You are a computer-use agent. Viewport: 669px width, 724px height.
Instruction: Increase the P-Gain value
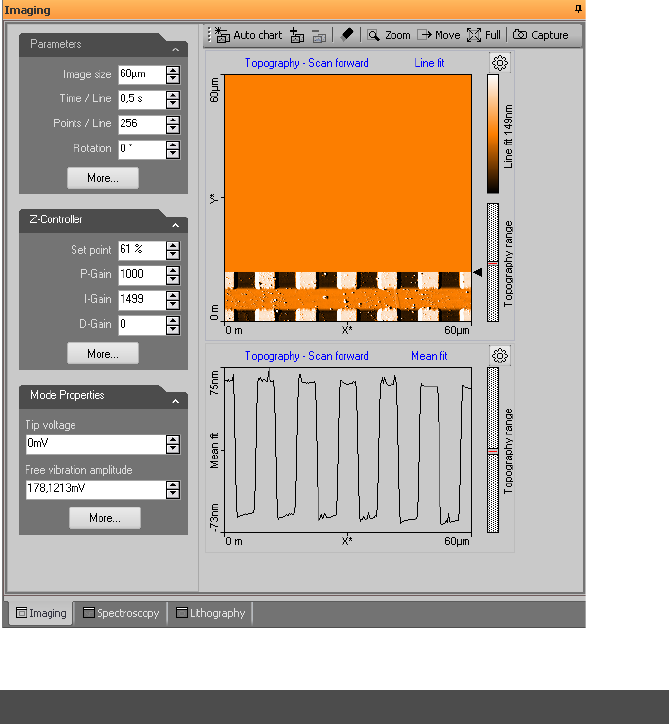click(173, 271)
